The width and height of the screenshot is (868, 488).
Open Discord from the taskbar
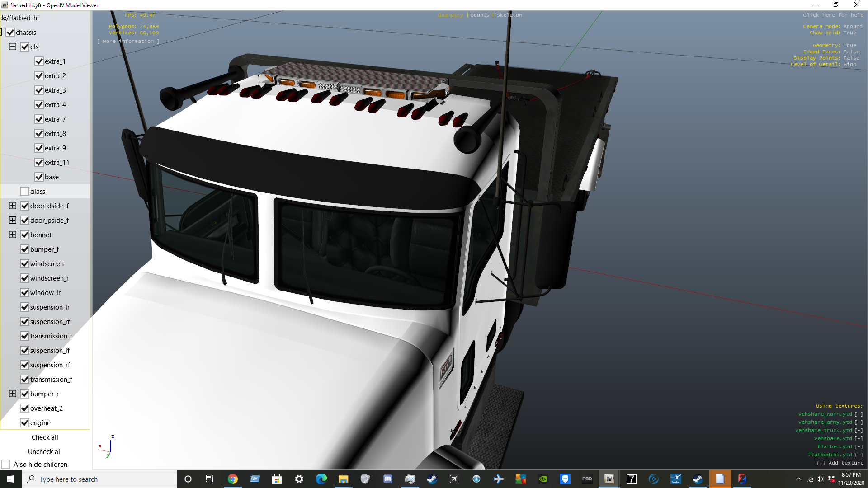pyautogui.click(x=387, y=479)
